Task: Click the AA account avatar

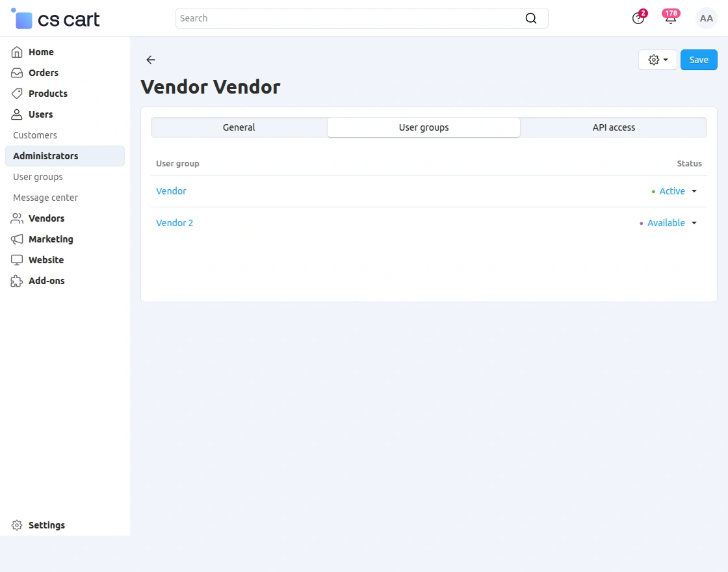Action: (706, 18)
